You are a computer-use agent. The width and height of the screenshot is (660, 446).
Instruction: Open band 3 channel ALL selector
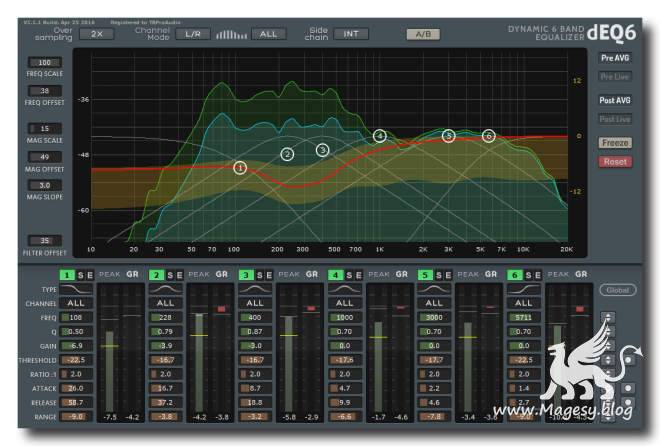click(255, 303)
